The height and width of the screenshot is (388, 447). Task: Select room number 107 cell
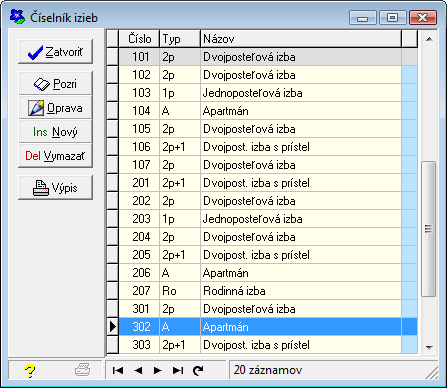139,165
